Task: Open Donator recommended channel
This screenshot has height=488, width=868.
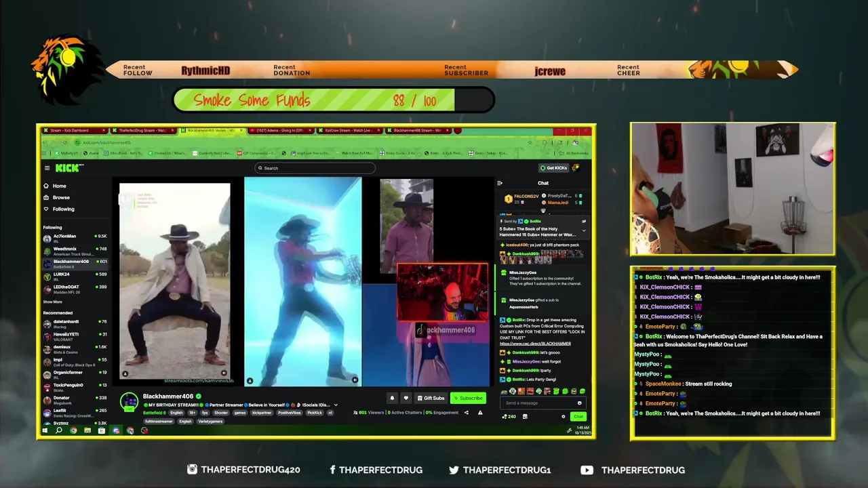Action: tap(75, 400)
